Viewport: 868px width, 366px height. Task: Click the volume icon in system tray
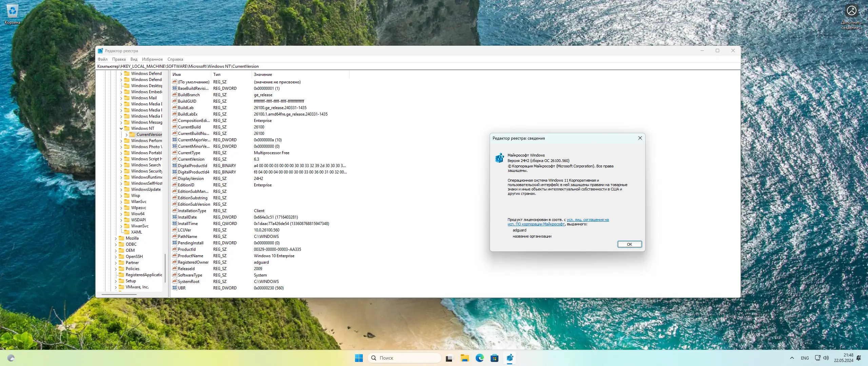[826, 358]
